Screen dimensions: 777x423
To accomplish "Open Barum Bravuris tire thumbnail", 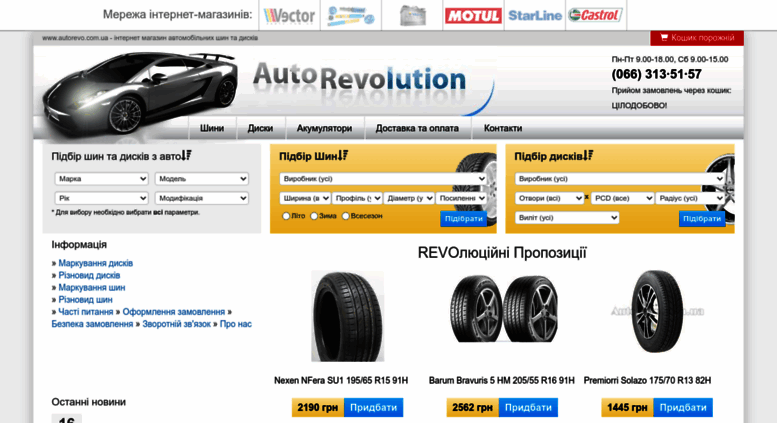I will coord(502,310).
